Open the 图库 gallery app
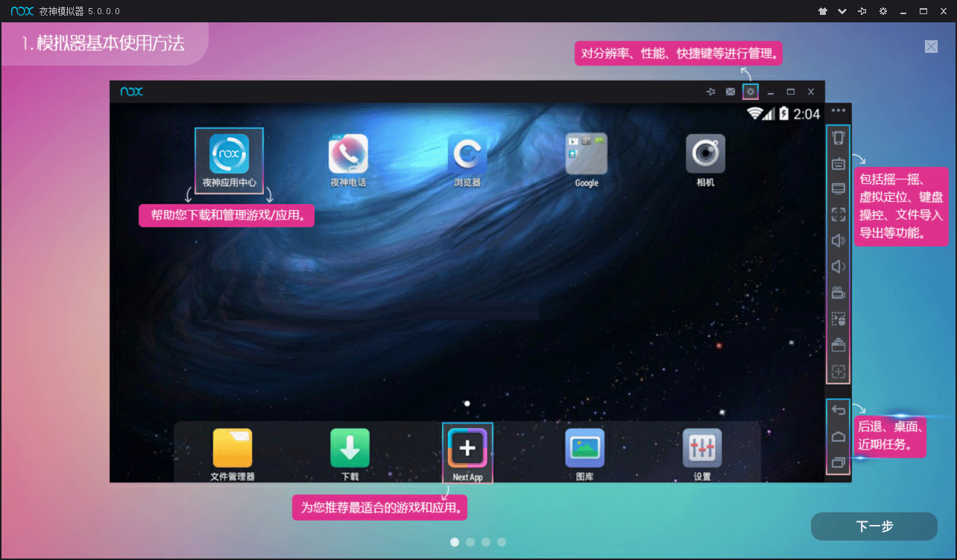Screen dimensions: 957x560 point(584,454)
